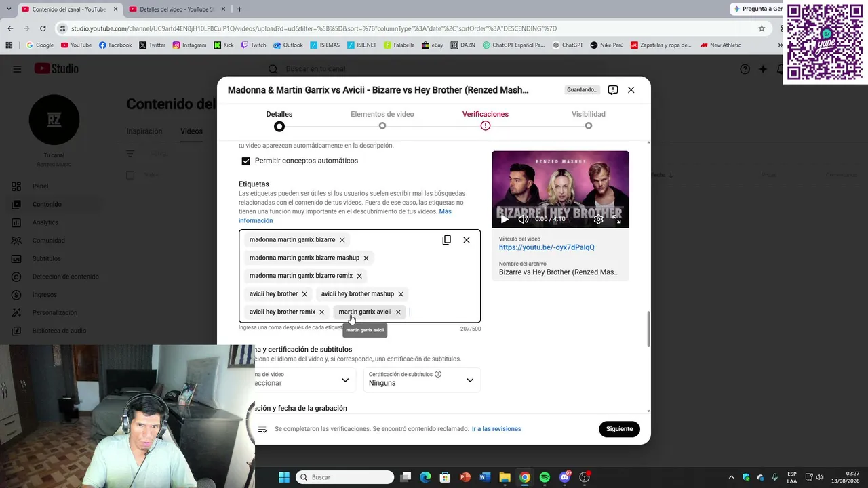Screen dimensions: 868x488
Task: Open the Analytics section in sidebar
Action: (45, 222)
